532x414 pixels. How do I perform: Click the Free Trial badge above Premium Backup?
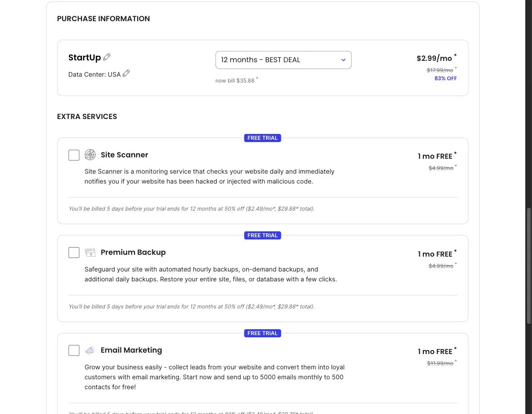262,235
